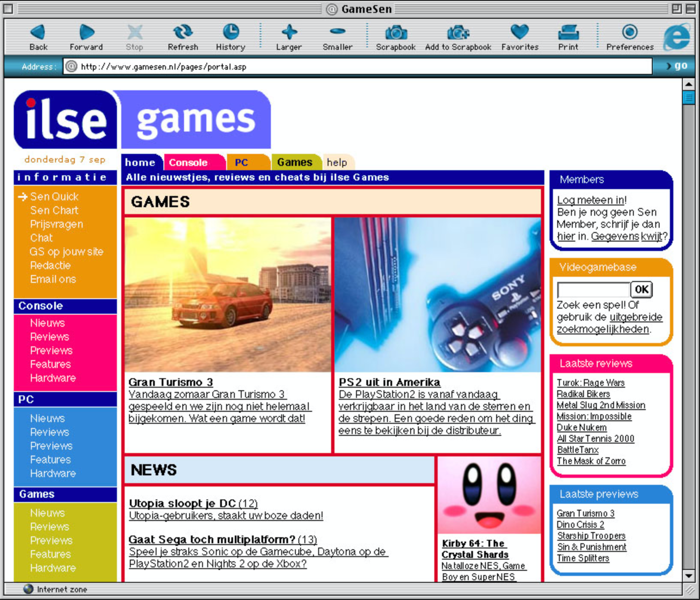Open Time Splitters preview
Screen dimensions: 700x600
pyautogui.click(x=583, y=558)
